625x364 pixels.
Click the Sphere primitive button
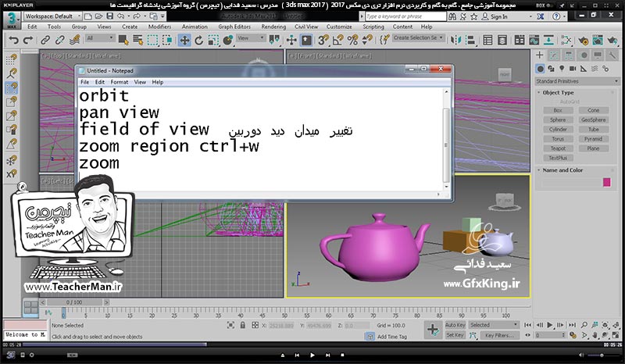click(x=558, y=120)
